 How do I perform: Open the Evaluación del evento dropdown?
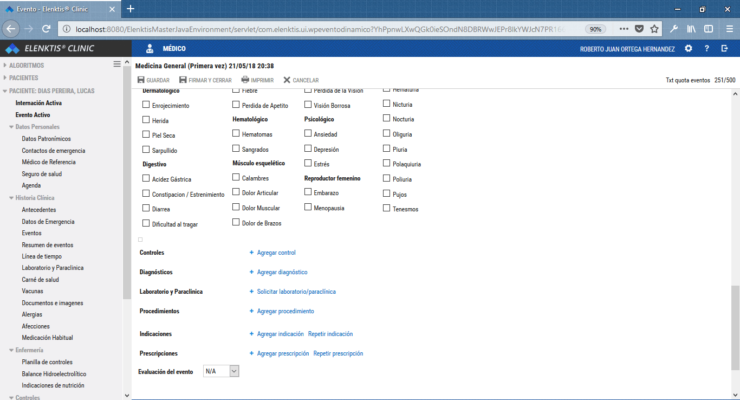[x=221, y=371]
